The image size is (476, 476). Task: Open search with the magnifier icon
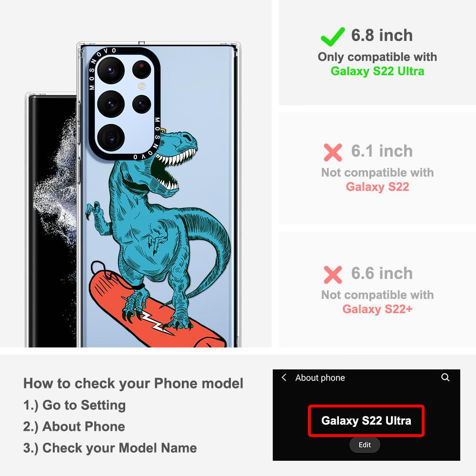coord(445,377)
